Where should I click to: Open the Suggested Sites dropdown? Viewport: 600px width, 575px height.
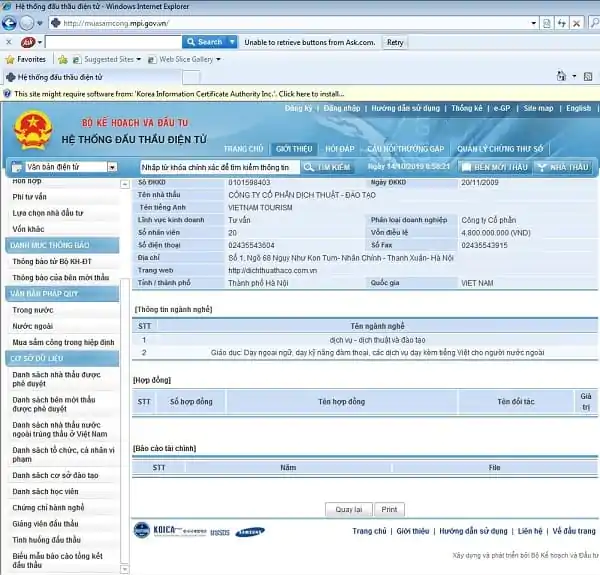pyautogui.click(x=138, y=59)
